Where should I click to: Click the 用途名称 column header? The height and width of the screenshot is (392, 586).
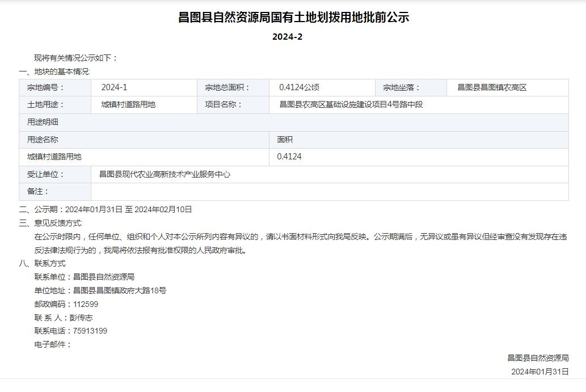(x=144, y=140)
